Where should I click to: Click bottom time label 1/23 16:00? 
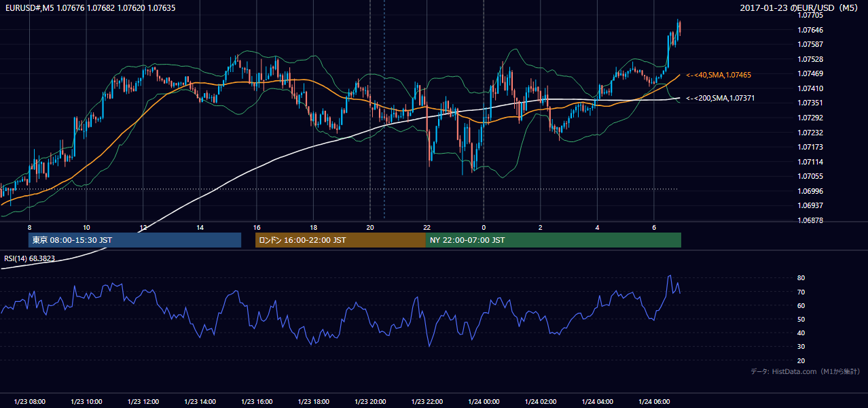click(x=257, y=402)
